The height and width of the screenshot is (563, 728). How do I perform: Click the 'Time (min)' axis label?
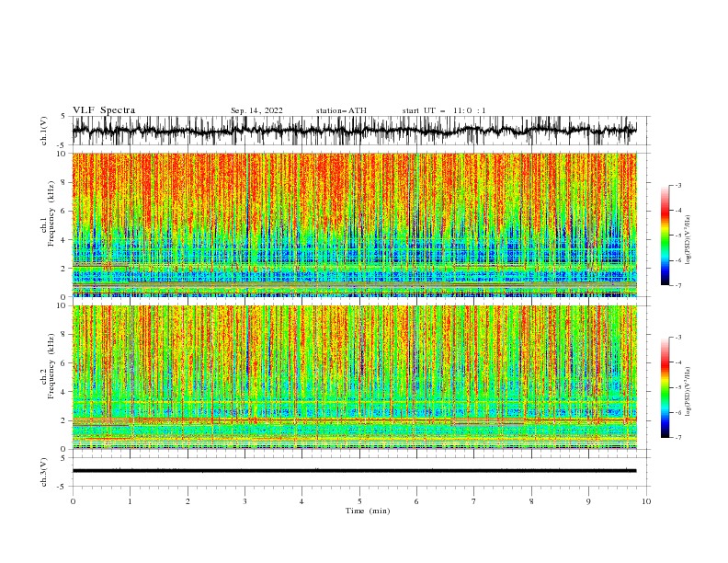tap(368, 511)
